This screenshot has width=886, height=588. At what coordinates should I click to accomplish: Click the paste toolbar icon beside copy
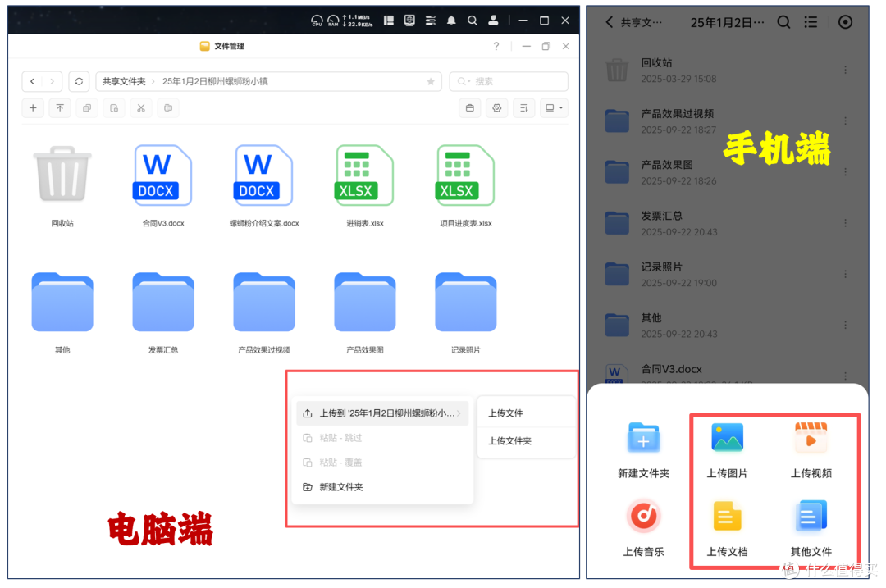coord(114,108)
